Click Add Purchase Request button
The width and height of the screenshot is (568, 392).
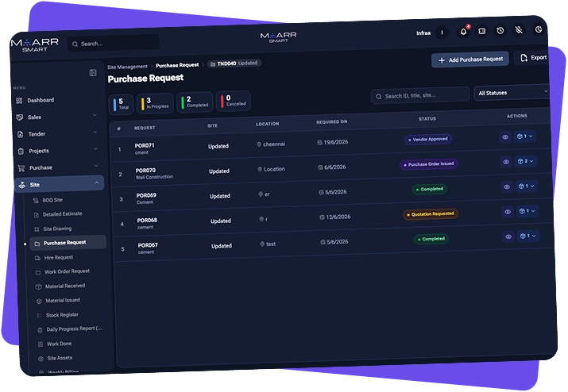[470, 60]
